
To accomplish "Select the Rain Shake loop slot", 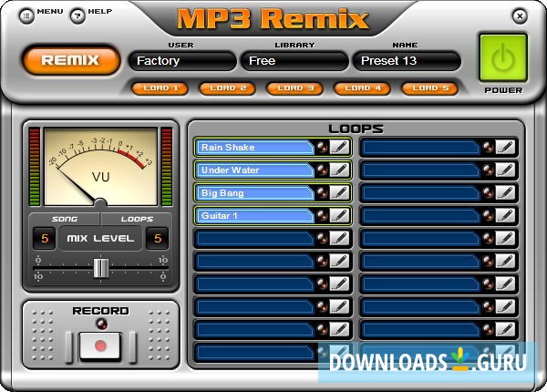I will pyautogui.click(x=255, y=148).
